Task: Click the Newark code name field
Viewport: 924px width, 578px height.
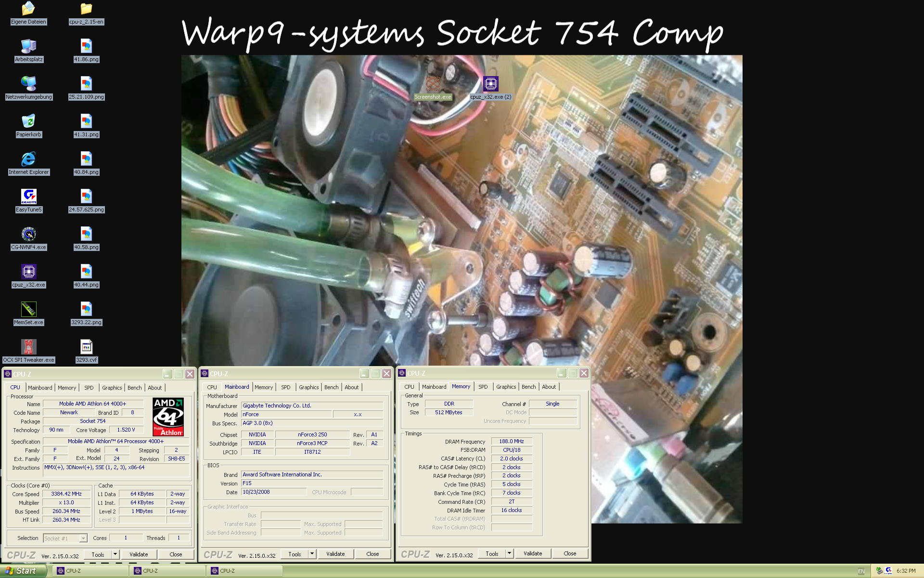Action: [69, 412]
